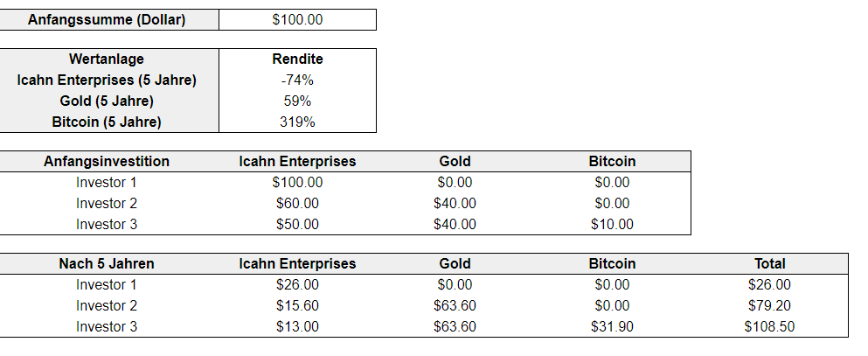Select the Rendite column header
The height and width of the screenshot is (356, 868).
click(x=297, y=59)
